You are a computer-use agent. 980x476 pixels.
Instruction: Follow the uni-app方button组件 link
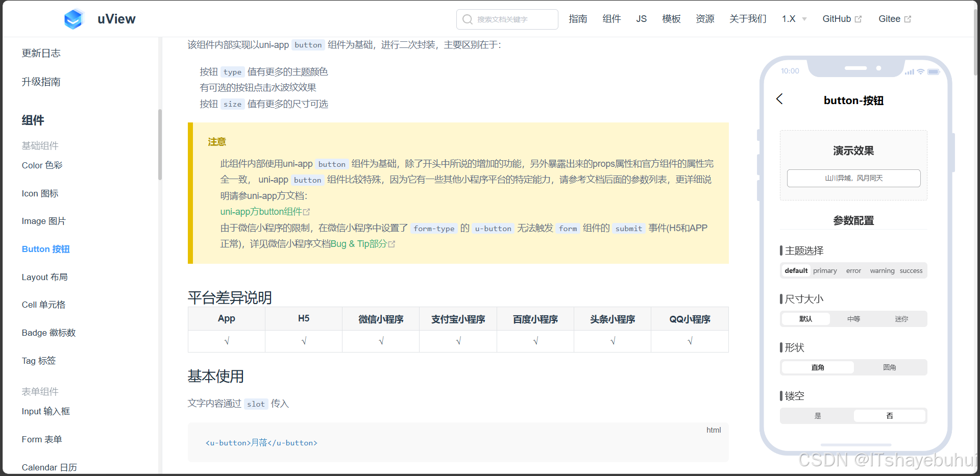pyautogui.click(x=265, y=212)
